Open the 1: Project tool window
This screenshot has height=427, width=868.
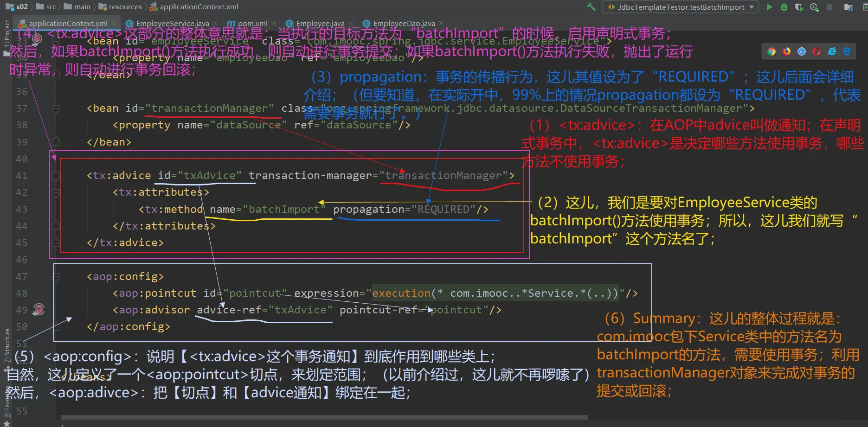click(6, 37)
